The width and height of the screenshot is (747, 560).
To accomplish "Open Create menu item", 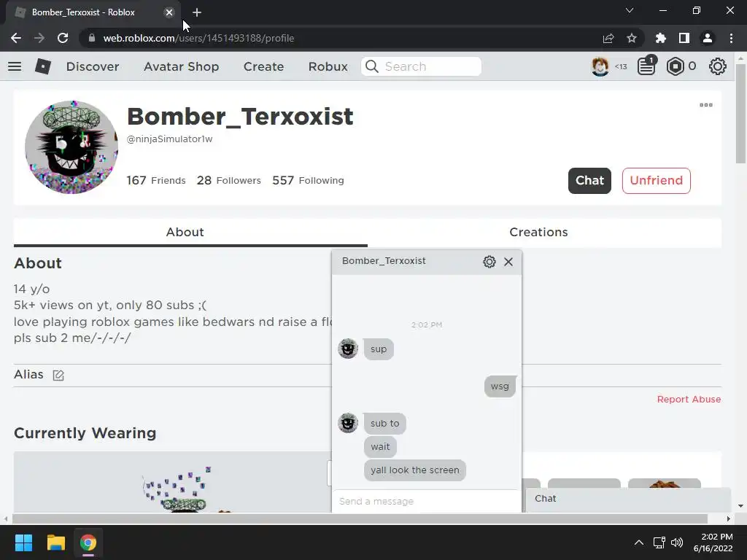I will pyautogui.click(x=263, y=66).
